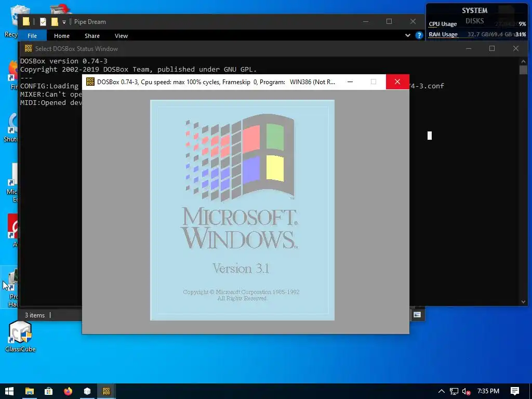
Task: Click the Pipe Dream folder title icon
Action: coord(26,22)
